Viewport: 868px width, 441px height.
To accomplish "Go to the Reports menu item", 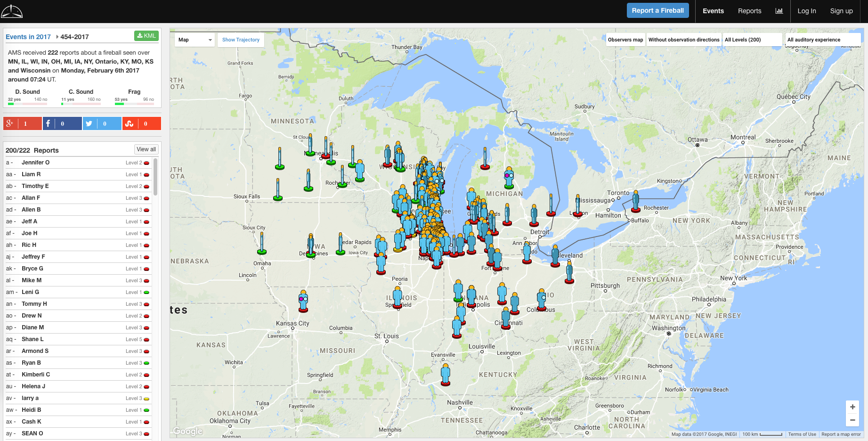I will 749,11.
